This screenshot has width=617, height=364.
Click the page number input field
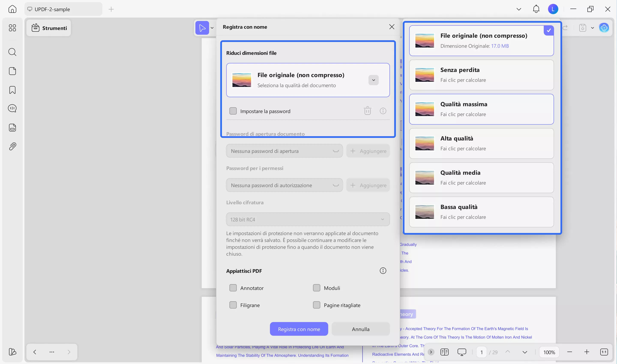482,352
